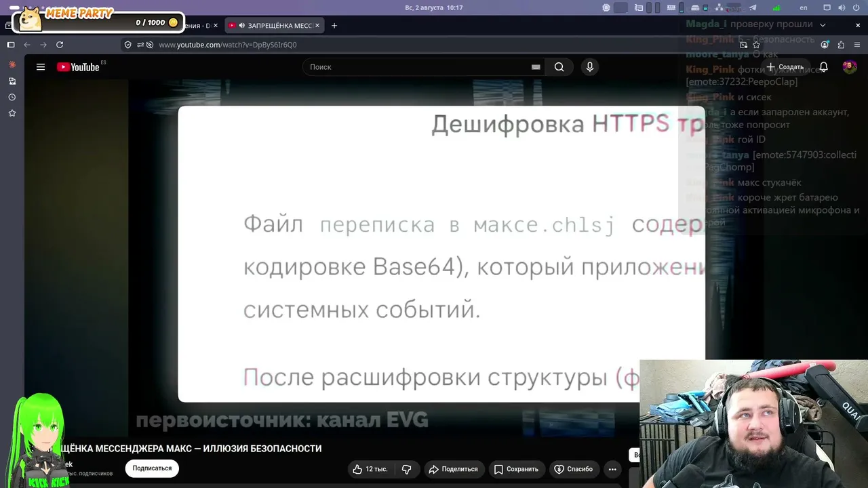Dislike the video

click(407, 469)
